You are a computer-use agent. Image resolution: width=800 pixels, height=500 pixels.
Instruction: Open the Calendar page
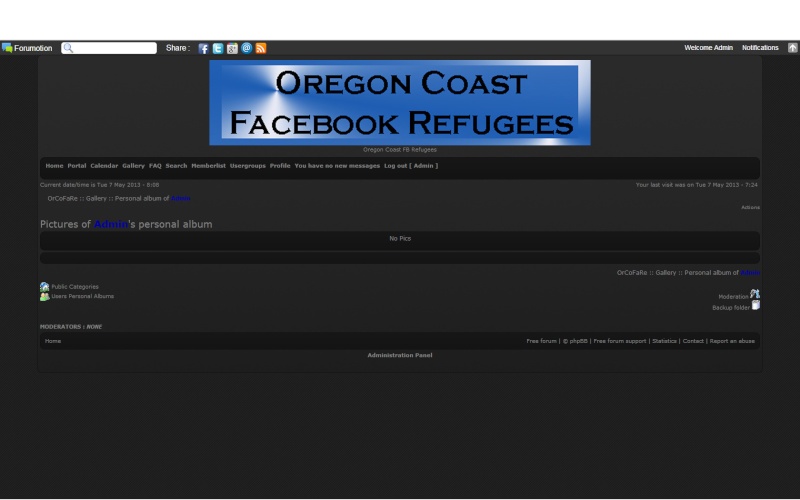tap(104, 166)
